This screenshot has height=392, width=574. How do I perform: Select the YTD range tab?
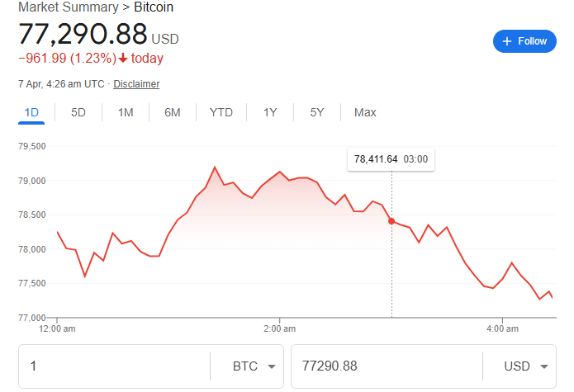(221, 112)
